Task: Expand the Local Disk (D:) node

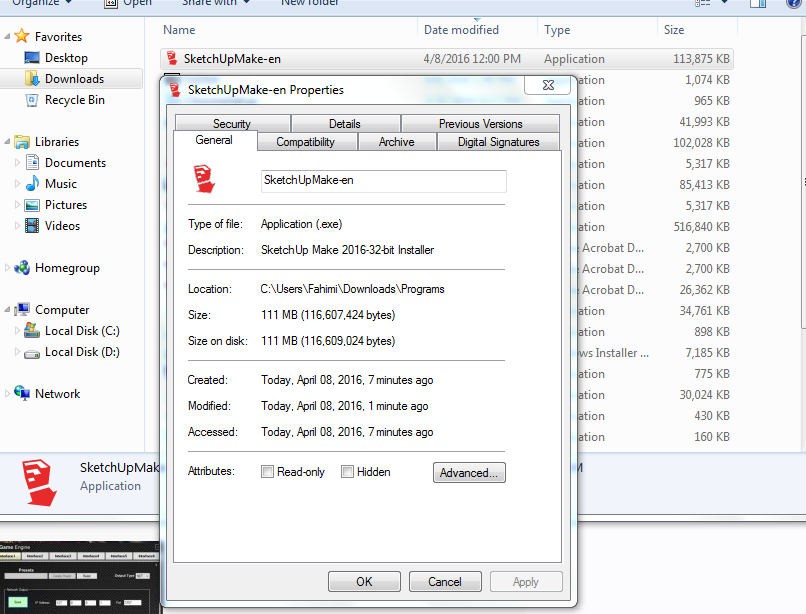Action: pos(17,352)
